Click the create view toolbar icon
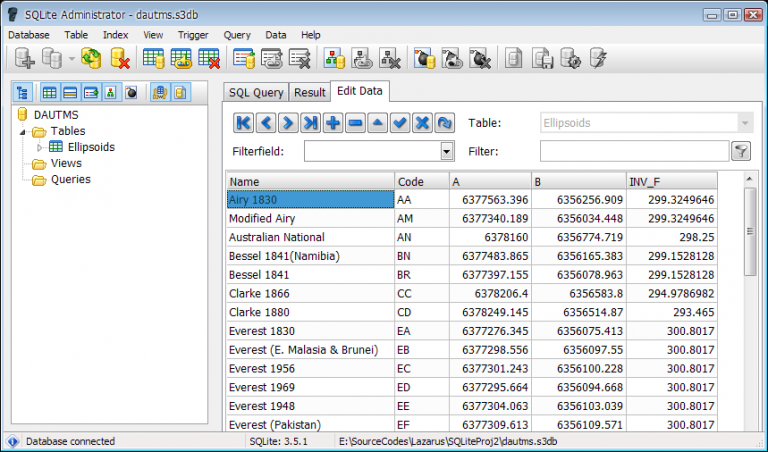Image resolution: width=768 pixels, height=452 pixels. point(335,58)
